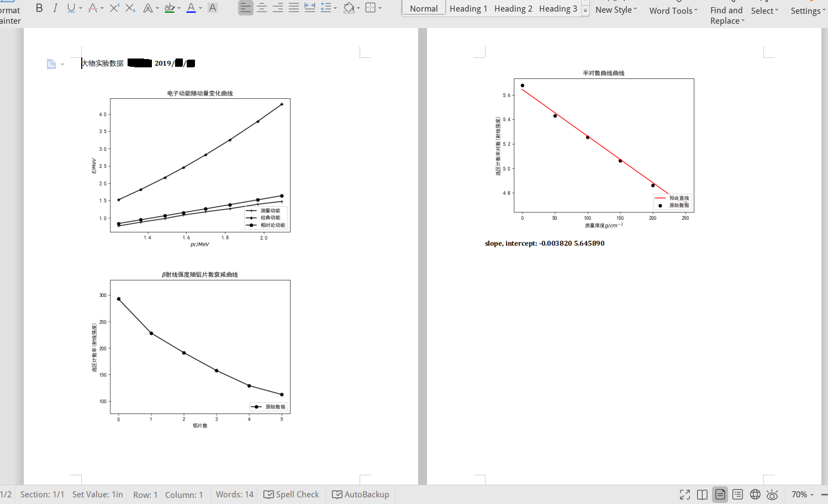Apply text effects outline
Image resolution: width=828 pixels, height=504 pixels.
tap(147, 8)
